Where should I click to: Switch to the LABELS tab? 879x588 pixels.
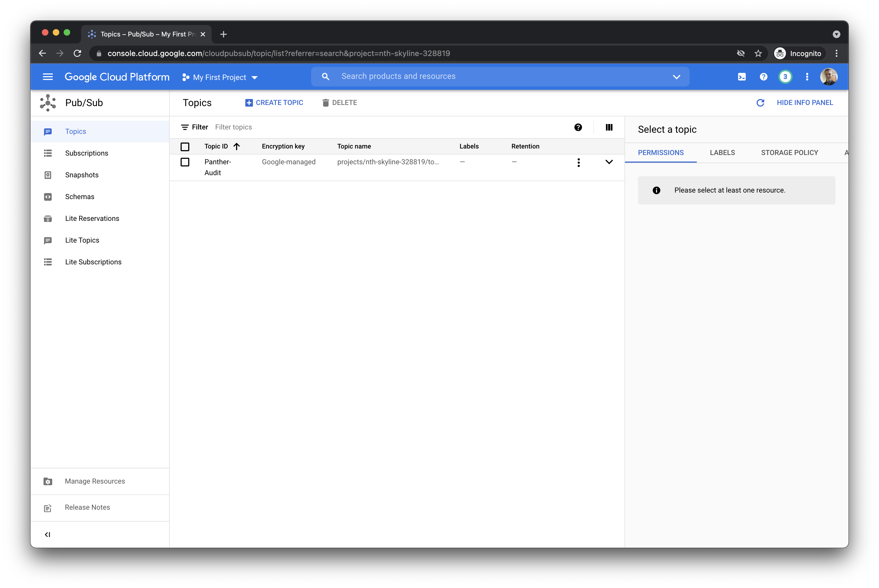coord(722,153)
